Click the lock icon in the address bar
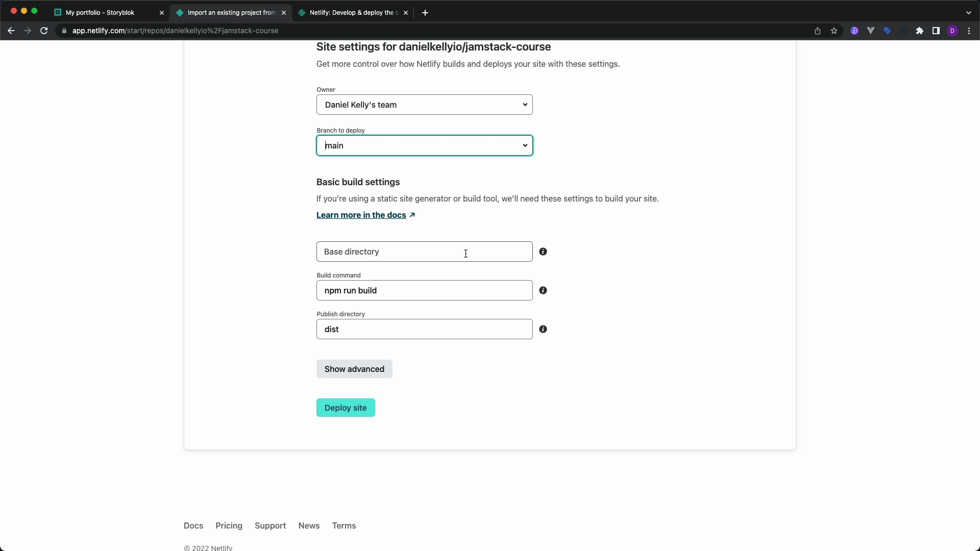The width and height of the screenshot is (980, 551). [64, 31]
